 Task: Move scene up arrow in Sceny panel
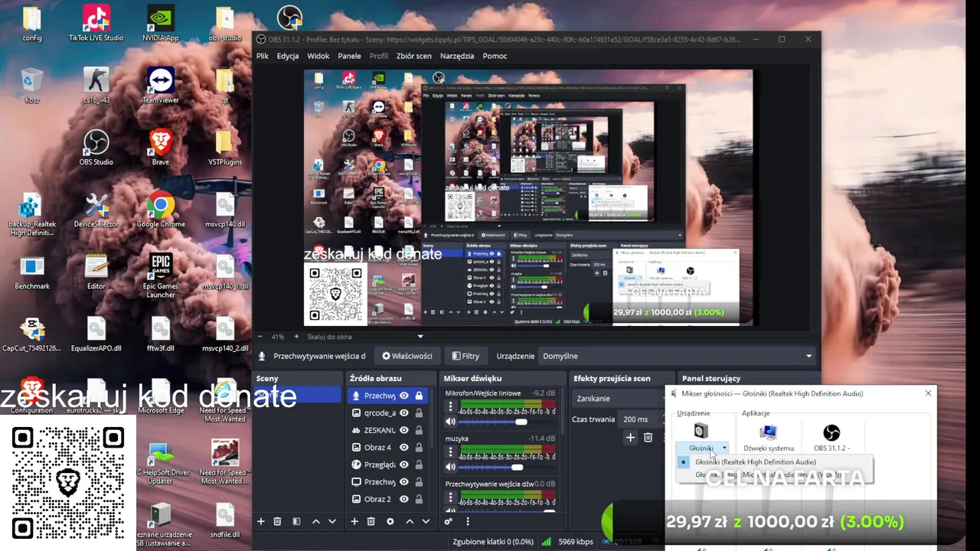pyautogui.click(x=315, y=521)
